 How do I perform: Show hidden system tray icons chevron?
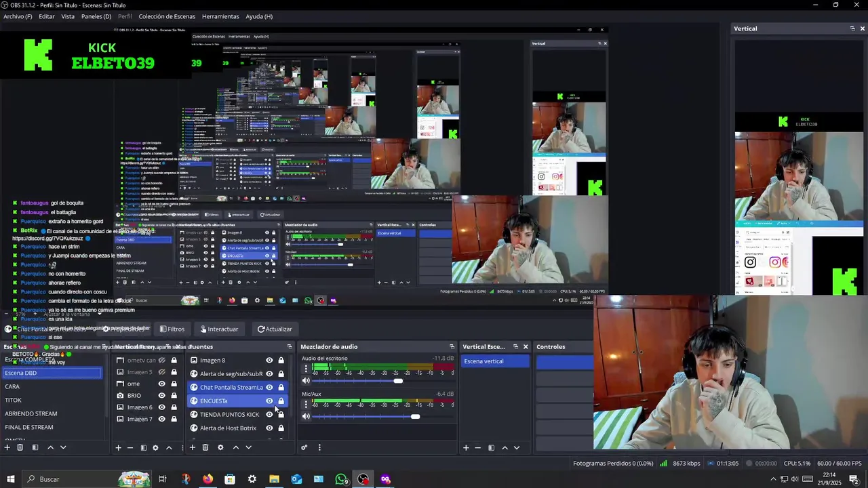pyautogui.click(x=773, y=479)
